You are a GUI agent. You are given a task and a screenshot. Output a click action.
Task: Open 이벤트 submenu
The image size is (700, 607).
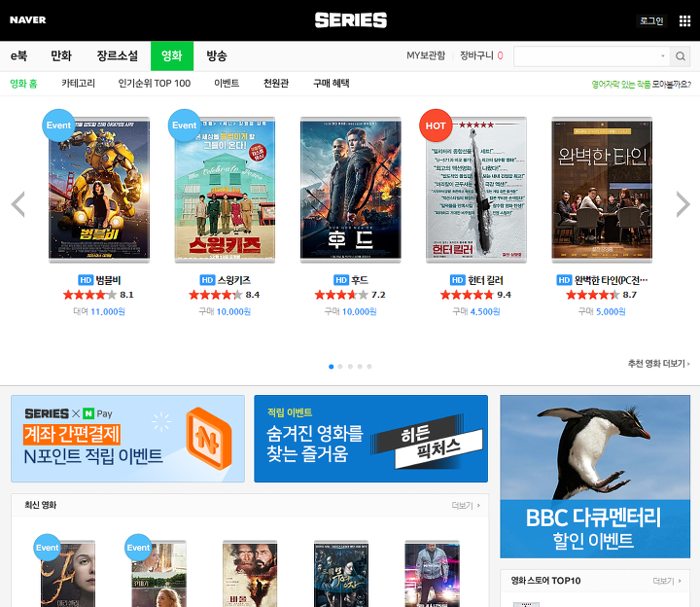click(227, 84)
